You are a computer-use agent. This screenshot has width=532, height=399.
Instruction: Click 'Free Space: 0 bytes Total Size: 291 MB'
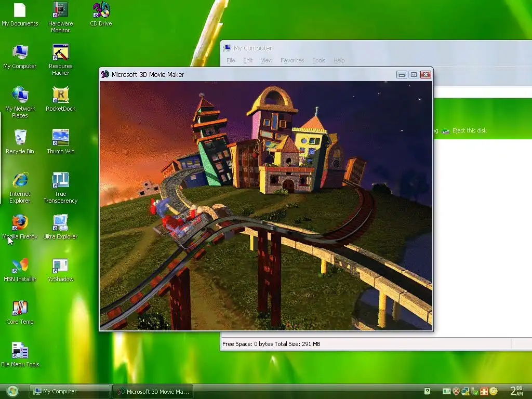click(271, 344)
